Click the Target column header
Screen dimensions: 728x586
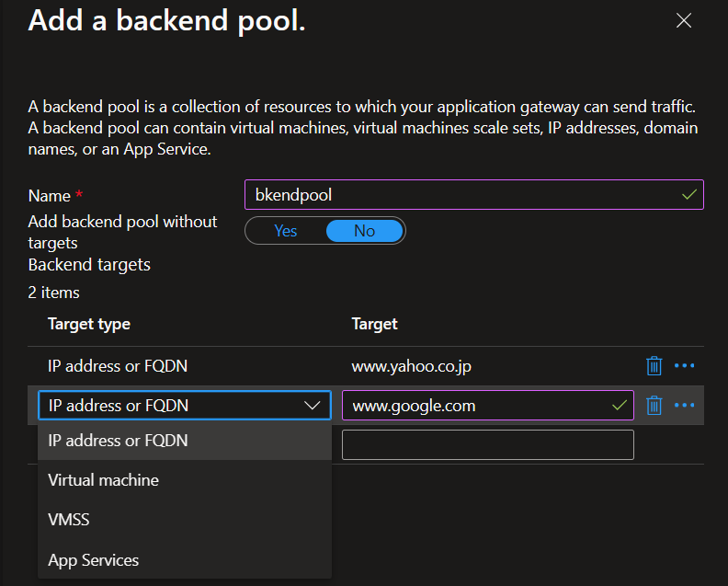(375, 324)
